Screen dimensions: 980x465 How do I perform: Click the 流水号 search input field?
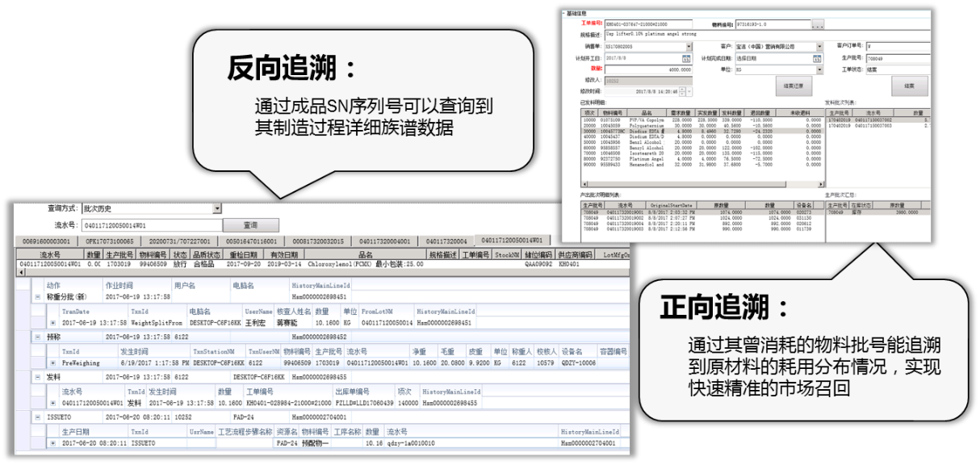[x=152, y=225]
